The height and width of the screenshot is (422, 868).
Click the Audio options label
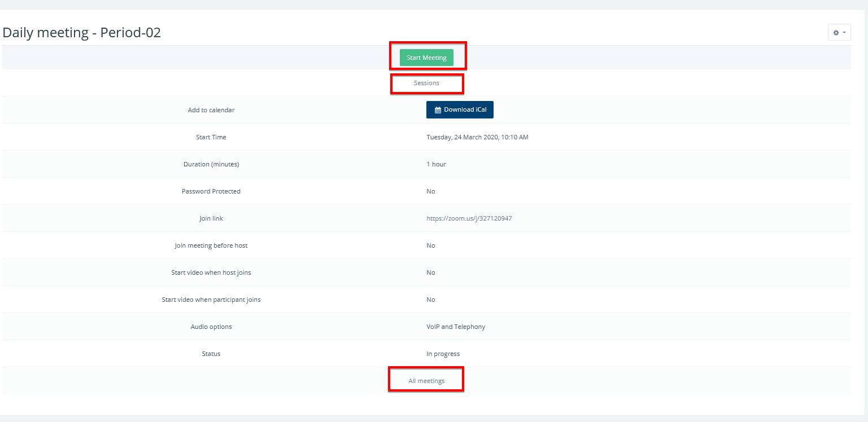[x=211, y=327]
